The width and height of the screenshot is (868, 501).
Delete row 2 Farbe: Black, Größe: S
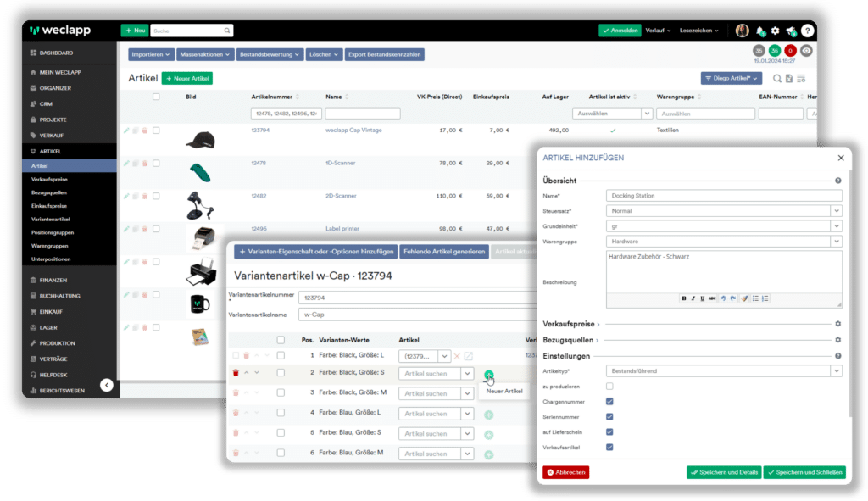[x=236, y=372]
